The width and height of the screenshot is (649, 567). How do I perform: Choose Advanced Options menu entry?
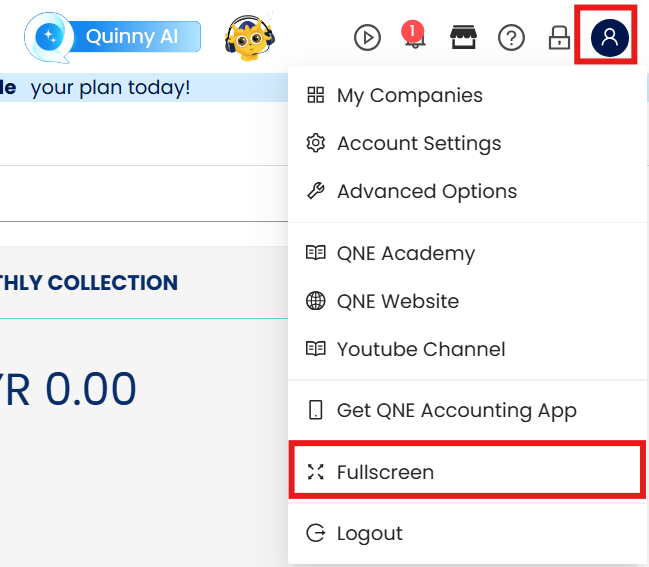click(427, 191)
